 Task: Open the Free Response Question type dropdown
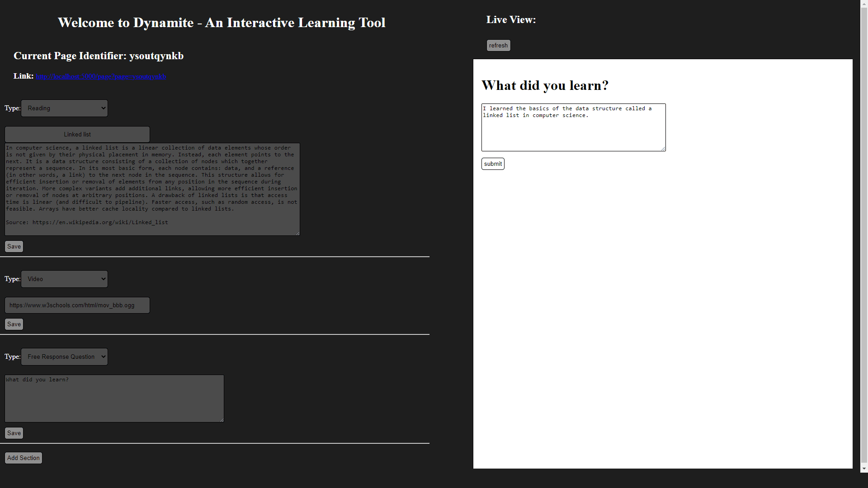(64, 357)
